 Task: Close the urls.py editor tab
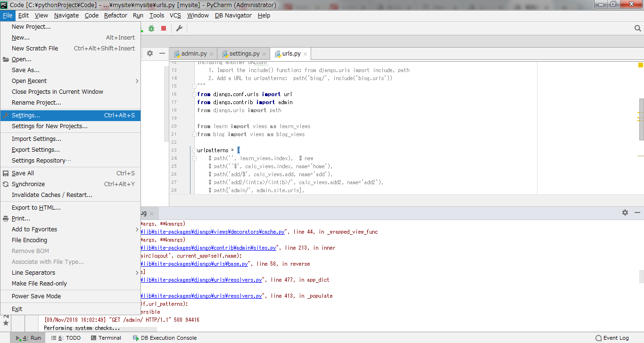[x=305, y=54]
